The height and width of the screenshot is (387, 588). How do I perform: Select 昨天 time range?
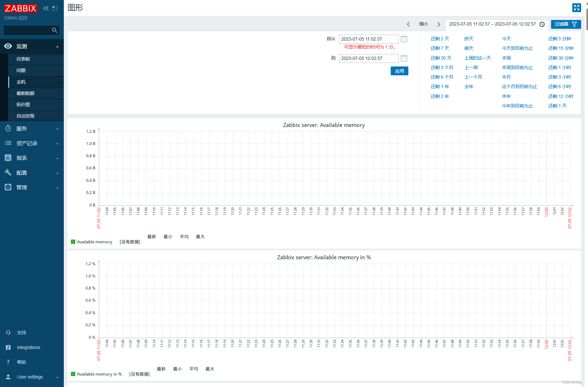pos(469,39)
